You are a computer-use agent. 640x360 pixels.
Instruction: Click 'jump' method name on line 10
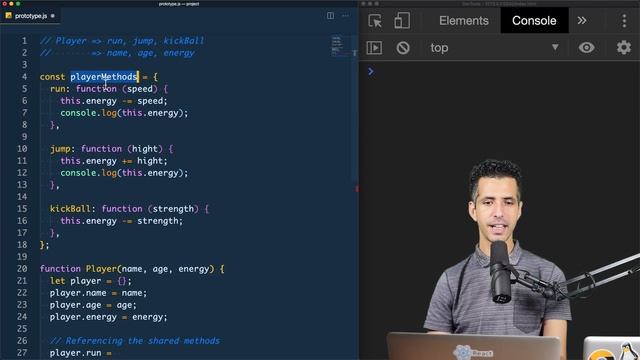tap(60, 149)
